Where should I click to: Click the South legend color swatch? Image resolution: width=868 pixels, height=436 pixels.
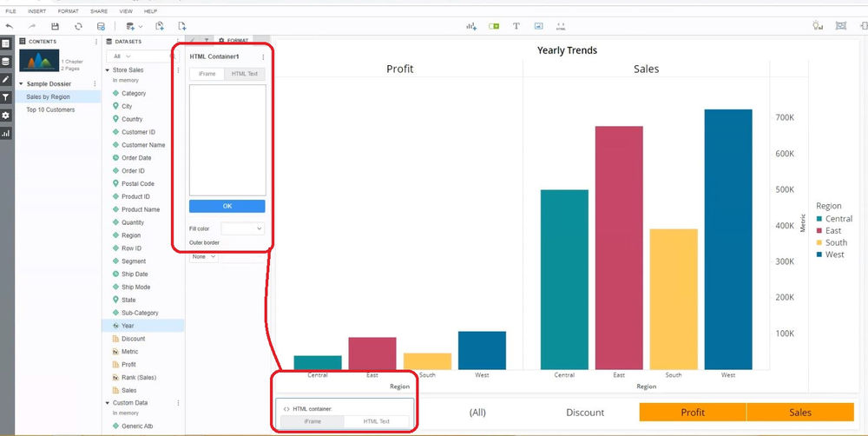(819, 242)
